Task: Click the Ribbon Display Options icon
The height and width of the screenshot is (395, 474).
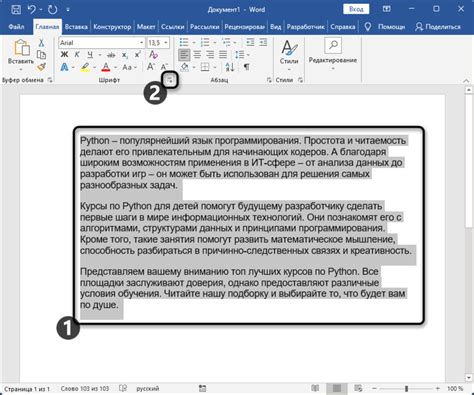Action: (x=386, y=9)
